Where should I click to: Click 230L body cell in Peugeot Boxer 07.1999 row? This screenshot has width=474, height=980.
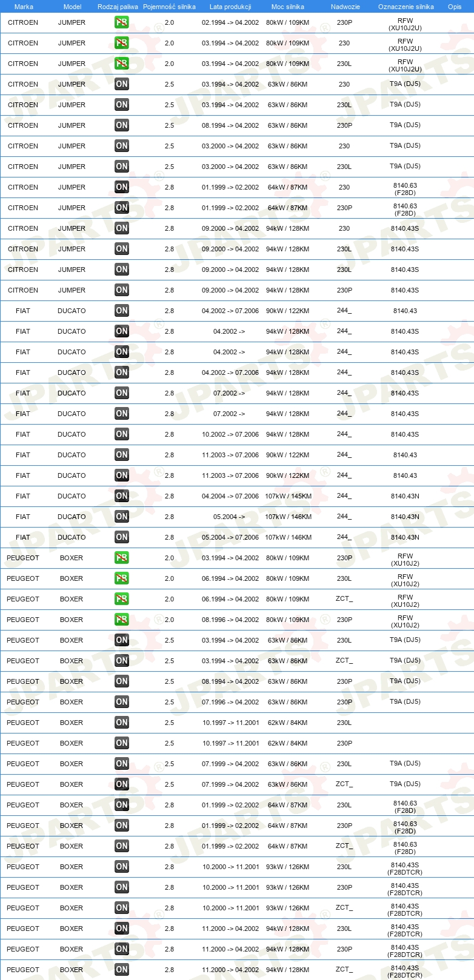click(x=344, y=764)
